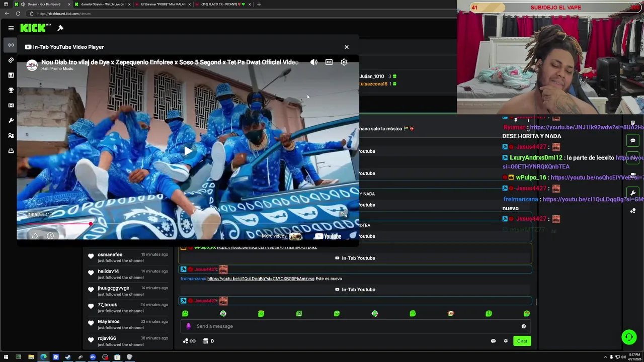Viewport: 644px width, 362px height.
Task: Click the green Chat send button
Action: pos(522,341)
